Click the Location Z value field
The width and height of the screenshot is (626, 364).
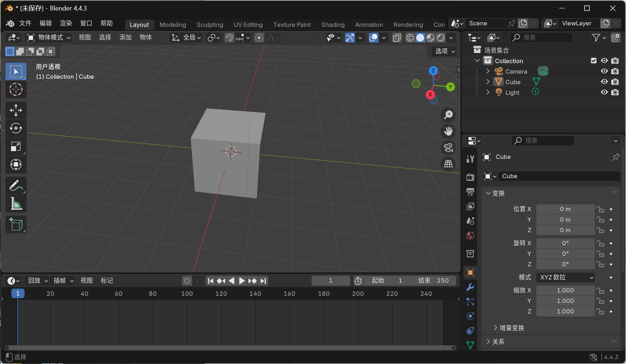[565, 230]
